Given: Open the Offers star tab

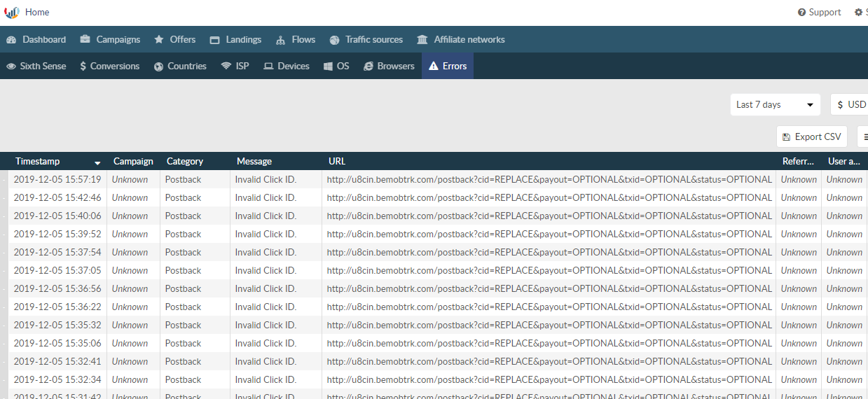Looking at the screenshot, I should [175, 40].
